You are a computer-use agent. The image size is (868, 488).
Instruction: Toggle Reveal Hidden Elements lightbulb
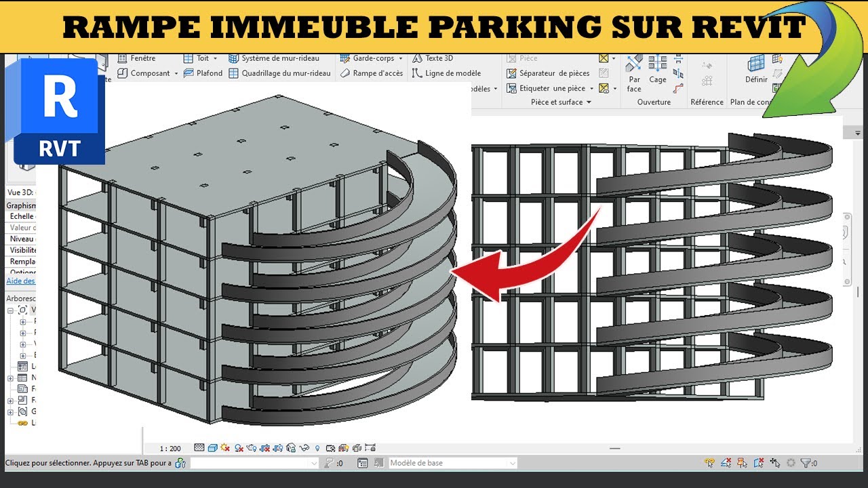point(317,447)
